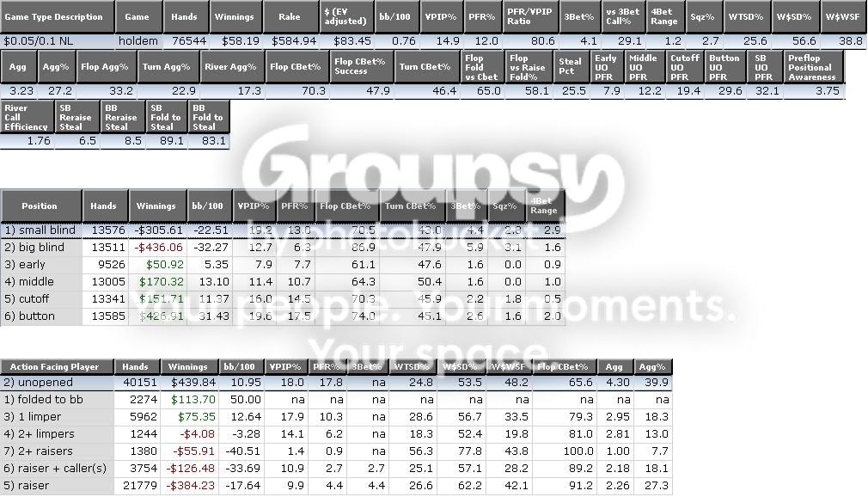Click the Flop vs Raise Fold% header
This screenshot has width=868, height=497.
tap(529, 67)
